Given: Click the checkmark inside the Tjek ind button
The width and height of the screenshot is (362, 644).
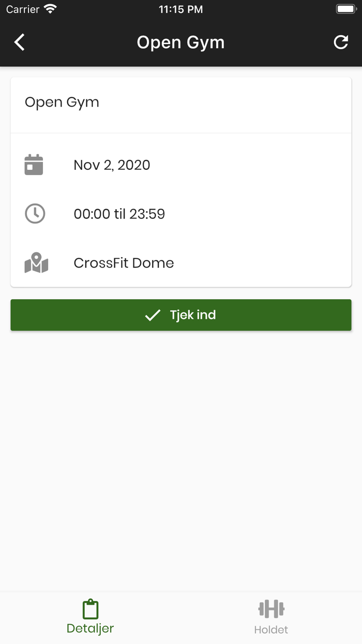Looking at the screenshot, I should (152, 315).
